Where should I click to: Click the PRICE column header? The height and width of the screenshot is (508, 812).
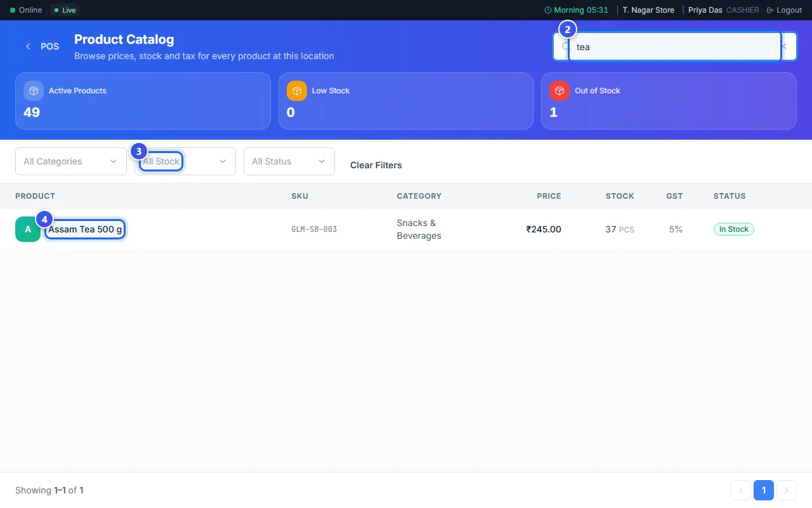pyautogui.click(x=549, y=196)
